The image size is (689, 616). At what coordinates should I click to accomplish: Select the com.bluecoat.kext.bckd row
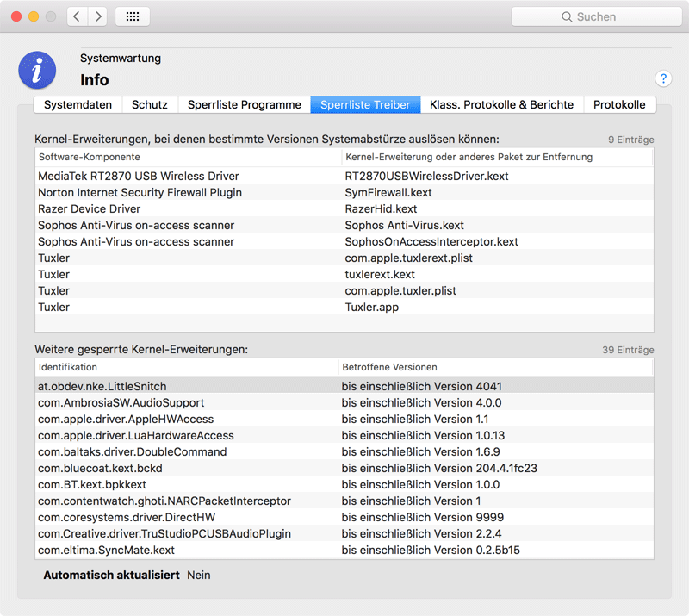(x=344, y=469)
